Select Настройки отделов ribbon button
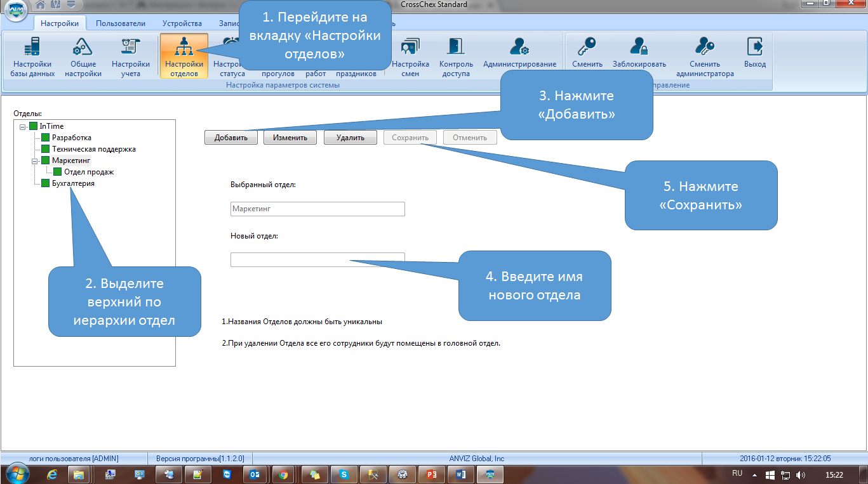The height and width of the screenshot is (484, 868). pos(184,56)
